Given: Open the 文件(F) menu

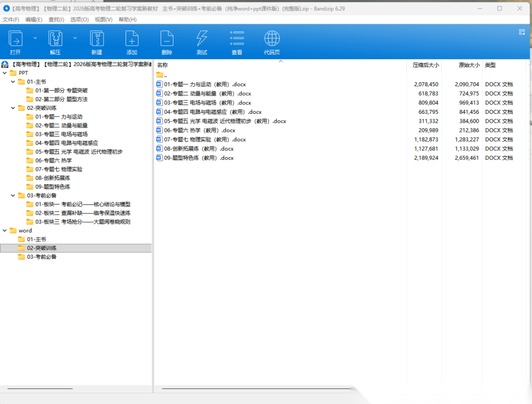Looking at the screenshot, I should (x=11, y=19).
